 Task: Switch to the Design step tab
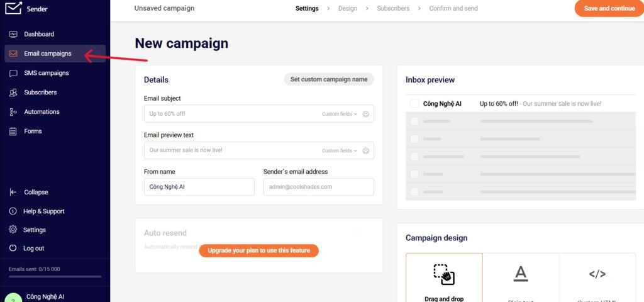point(347,8)
